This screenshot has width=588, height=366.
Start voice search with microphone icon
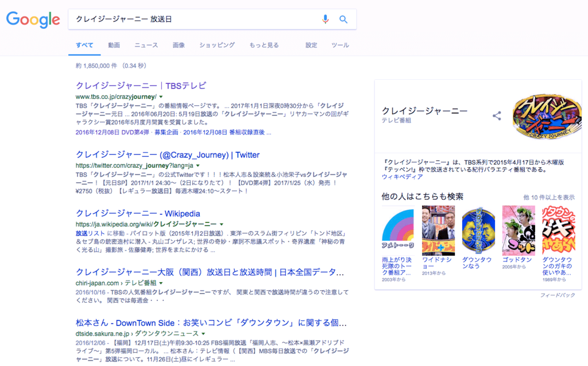[x=325, y=19]
